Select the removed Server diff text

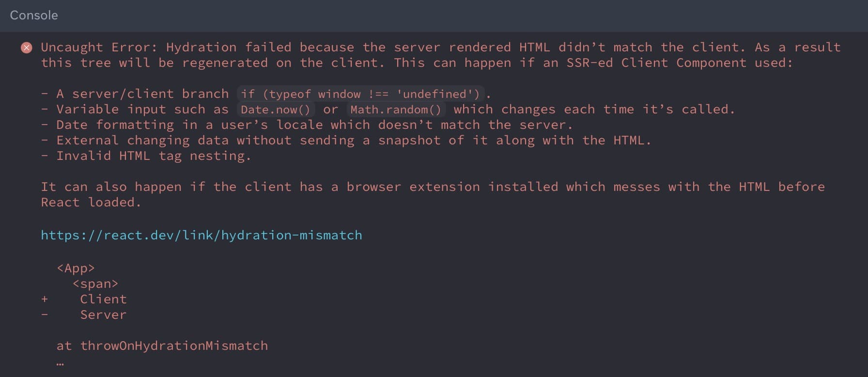pos(103,315)
